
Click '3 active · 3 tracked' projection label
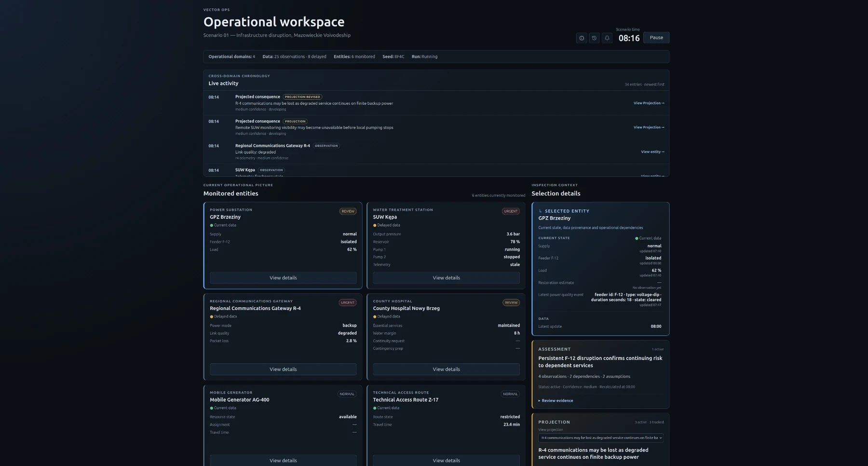pyautogui.click(x=649, y=423)
